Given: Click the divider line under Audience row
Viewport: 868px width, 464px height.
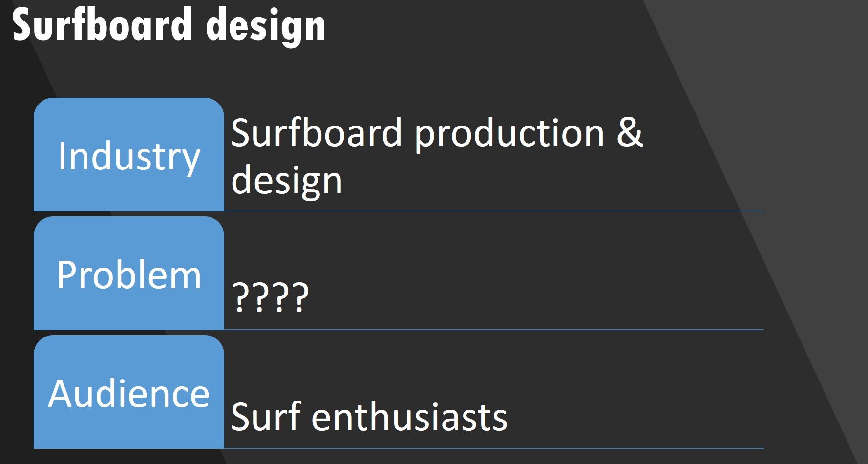Looking at the screenshot, I should [493, 448].
